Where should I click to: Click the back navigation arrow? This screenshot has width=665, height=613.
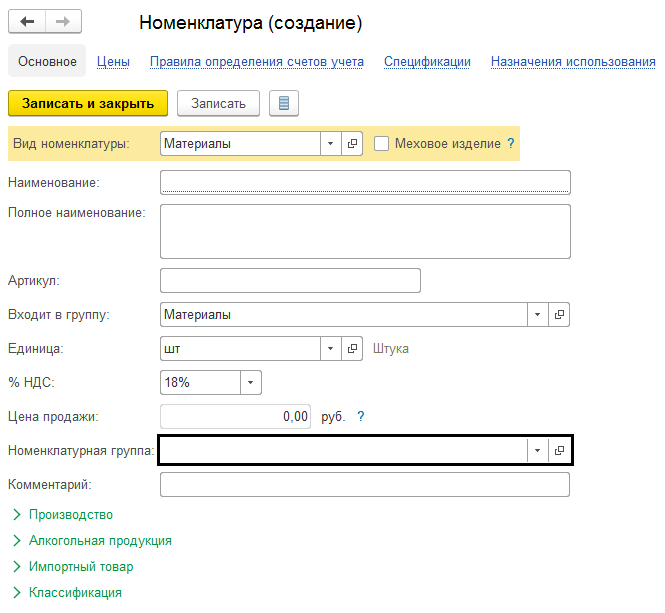coord(27,21)
